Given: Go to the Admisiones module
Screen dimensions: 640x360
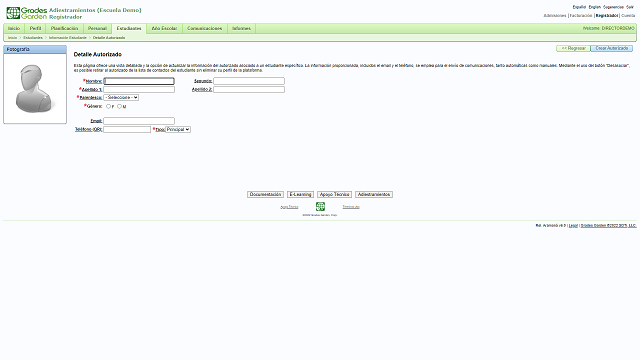Looking at the screenshot, I should click(555, 16).
